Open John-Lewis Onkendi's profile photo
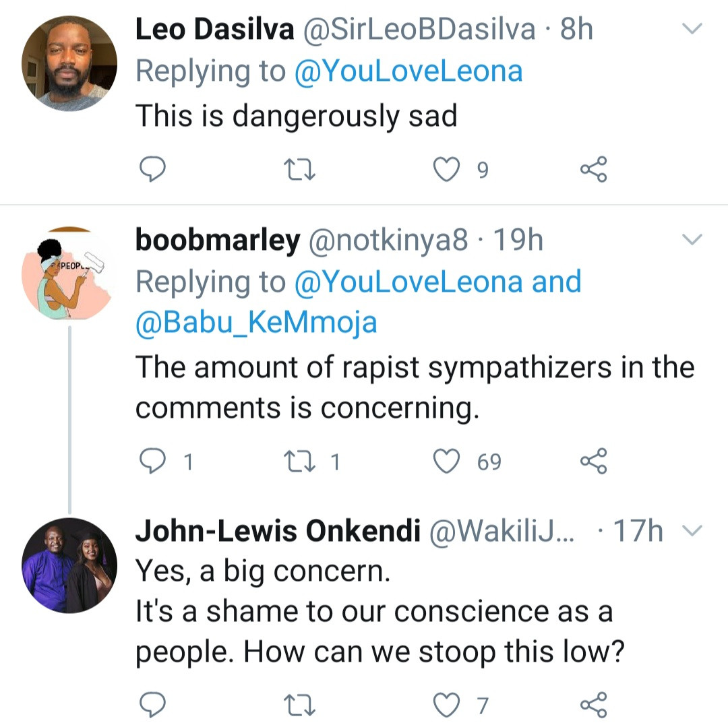728x727 pixels. [69, 565]
